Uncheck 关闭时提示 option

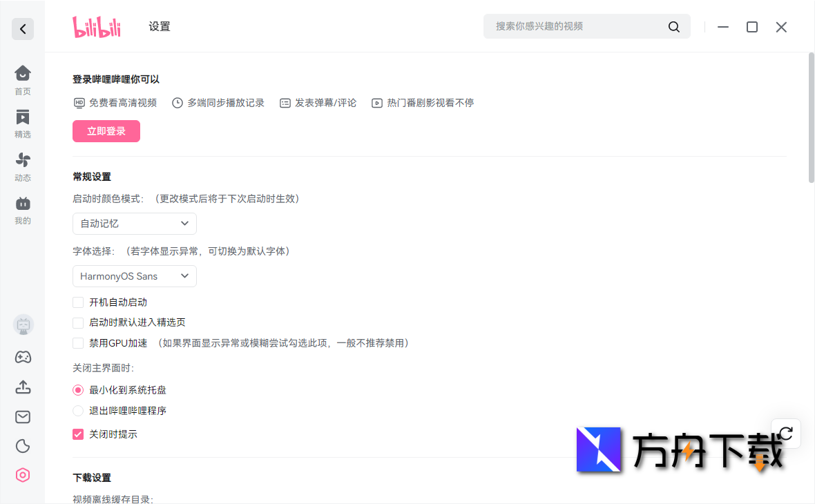click(77, 434)
